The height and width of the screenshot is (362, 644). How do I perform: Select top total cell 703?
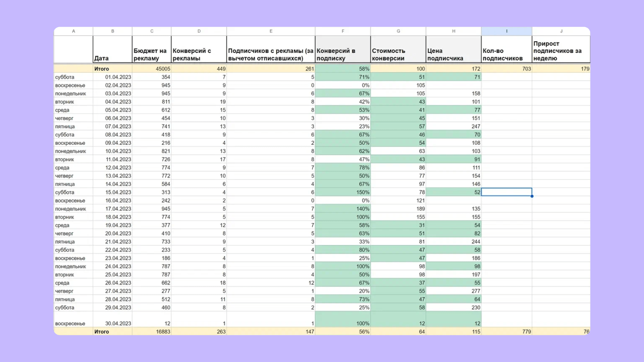click(507, 69)
